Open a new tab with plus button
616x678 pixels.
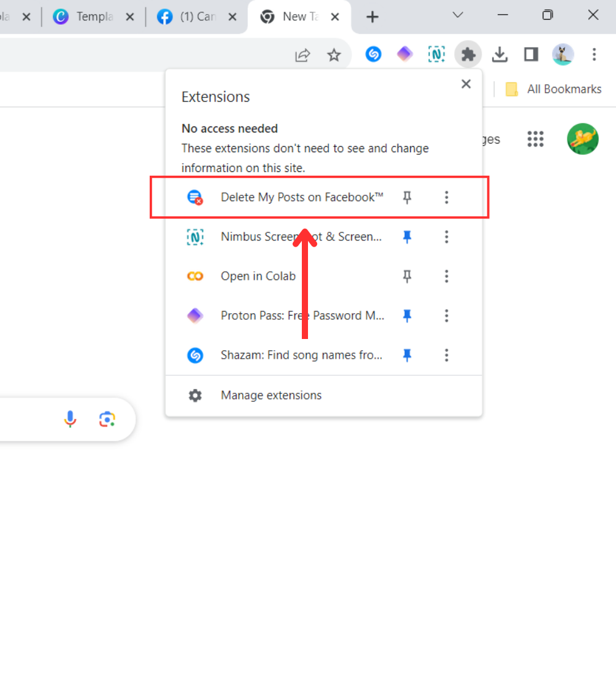[x=372, y=17]
